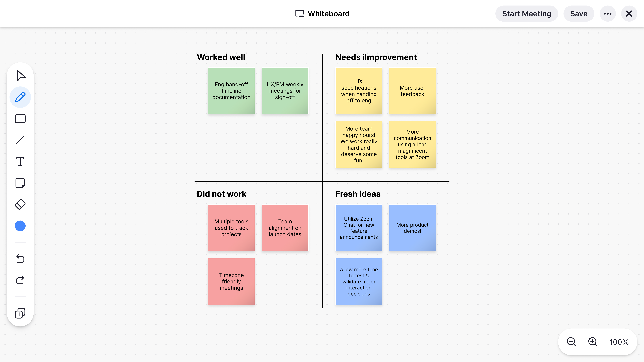Select the text tool
The height and width of the screenshot is (362, 644).
click(20, 161)
